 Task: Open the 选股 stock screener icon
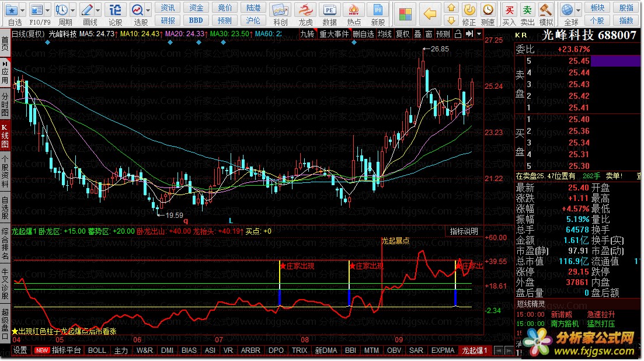pyautogui.click(x=137, y=10)
